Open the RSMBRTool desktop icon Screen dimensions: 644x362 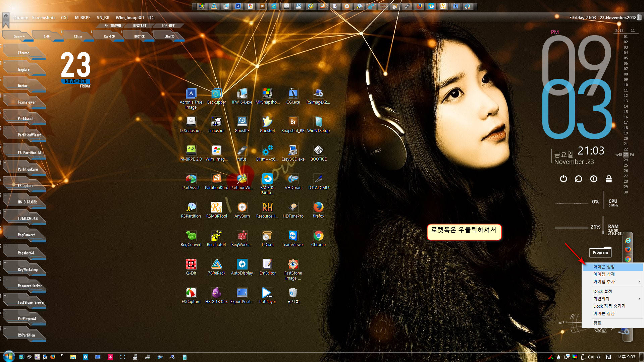(x=216, y=210)
